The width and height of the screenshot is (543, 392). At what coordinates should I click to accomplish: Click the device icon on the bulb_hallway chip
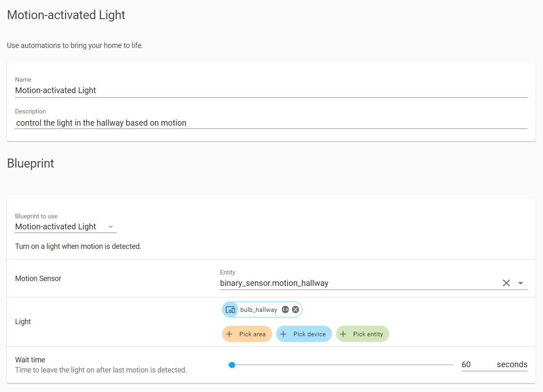pos(230,309)
